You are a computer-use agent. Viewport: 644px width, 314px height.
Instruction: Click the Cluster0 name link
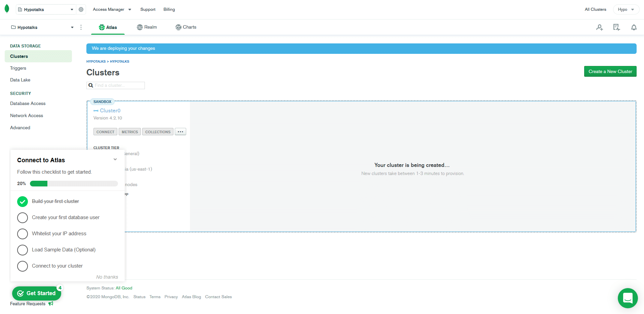pos(110,111)
